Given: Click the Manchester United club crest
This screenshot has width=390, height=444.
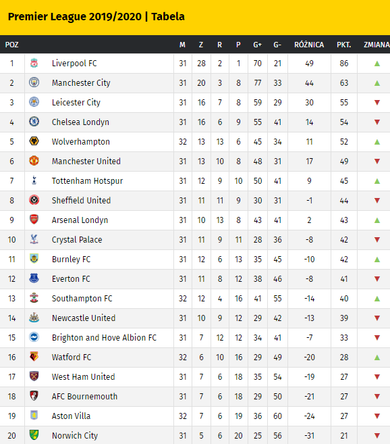Looking at the screenshot, I should point(34,161).
